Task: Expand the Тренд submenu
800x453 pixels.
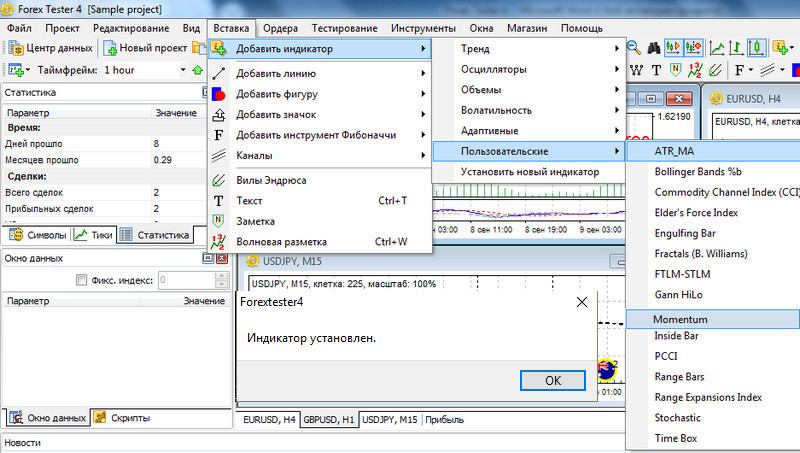Action: 529,48
